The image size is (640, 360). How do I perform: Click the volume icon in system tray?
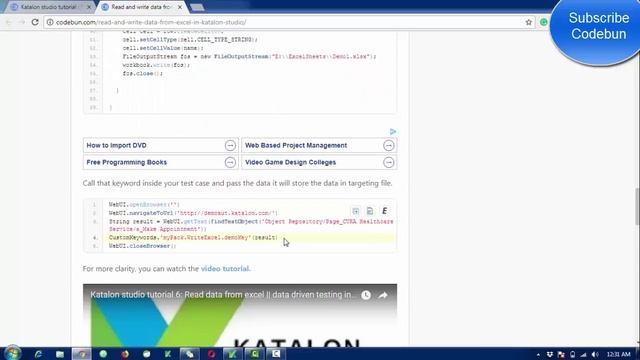point(595,354)
